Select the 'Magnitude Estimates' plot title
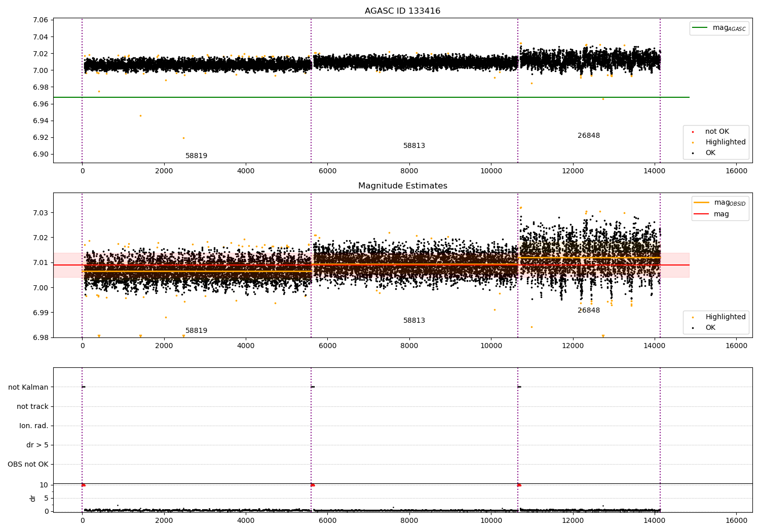Screen dimensions: 760x532 pyautogui.click(x=402, y=186)
